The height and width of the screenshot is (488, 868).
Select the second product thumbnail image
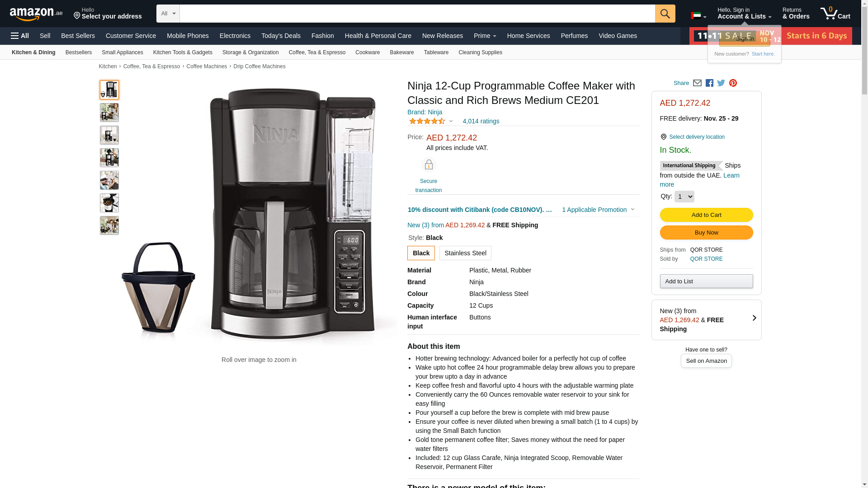109,113
